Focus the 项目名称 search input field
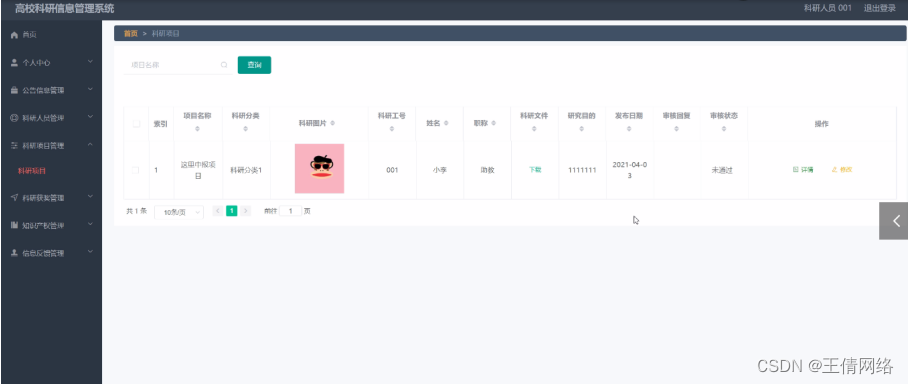 (177, 65)
